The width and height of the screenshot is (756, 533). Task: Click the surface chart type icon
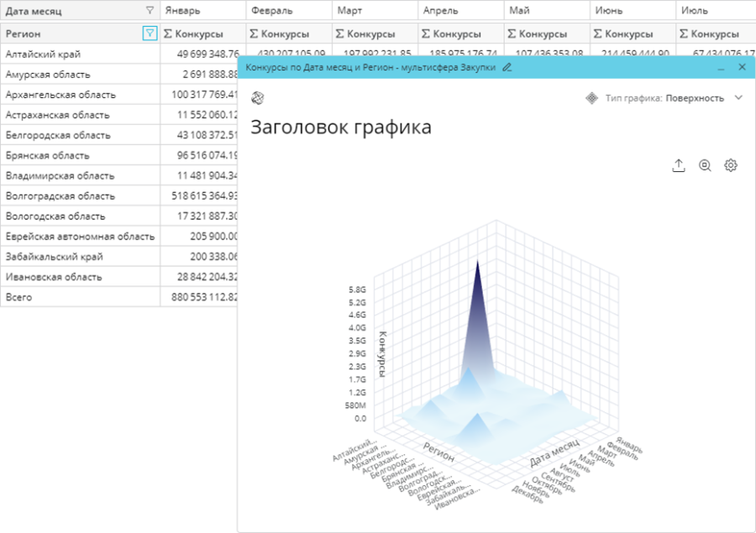pyautogui.click(x=593, y=98)
